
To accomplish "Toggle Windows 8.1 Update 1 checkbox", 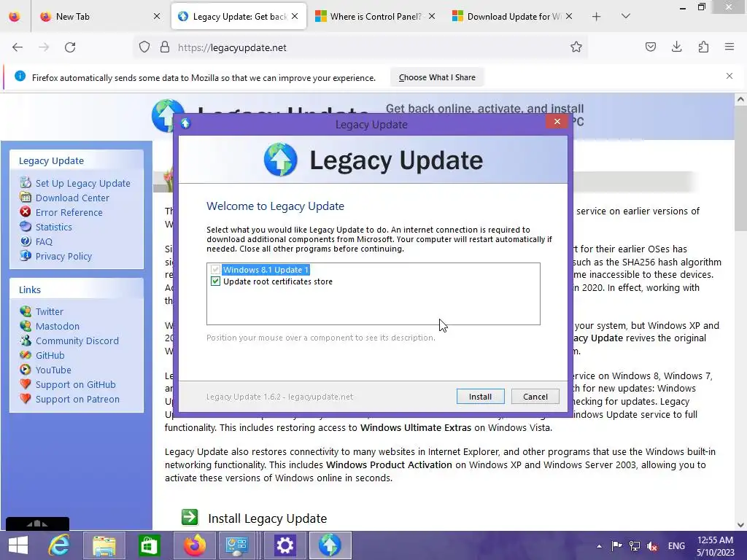I will pos(215,270).
